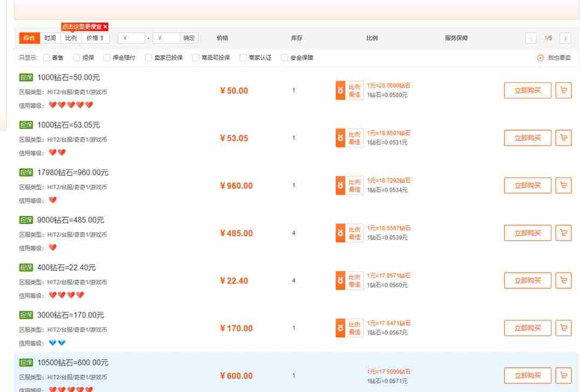The width and height of the screenshot is (581, 392).
Task: Buy now the 1000钻石=53.05元 listing
Action: [528, 138]
